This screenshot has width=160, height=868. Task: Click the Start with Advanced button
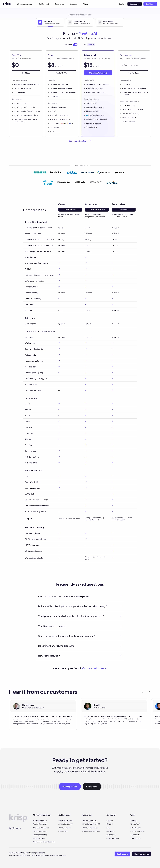tap(98, 73)
